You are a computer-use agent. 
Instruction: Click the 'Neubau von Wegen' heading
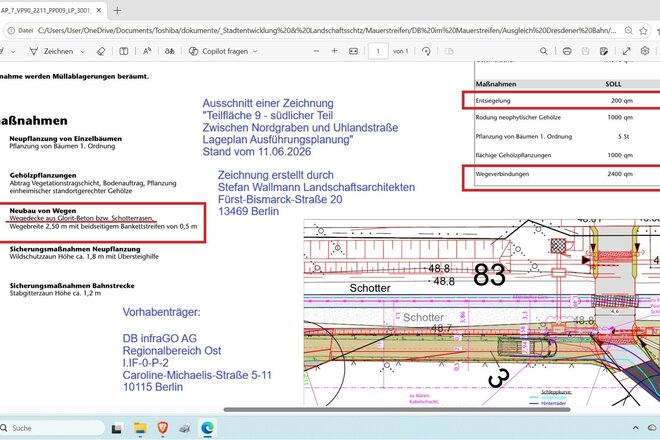point(43,211)
